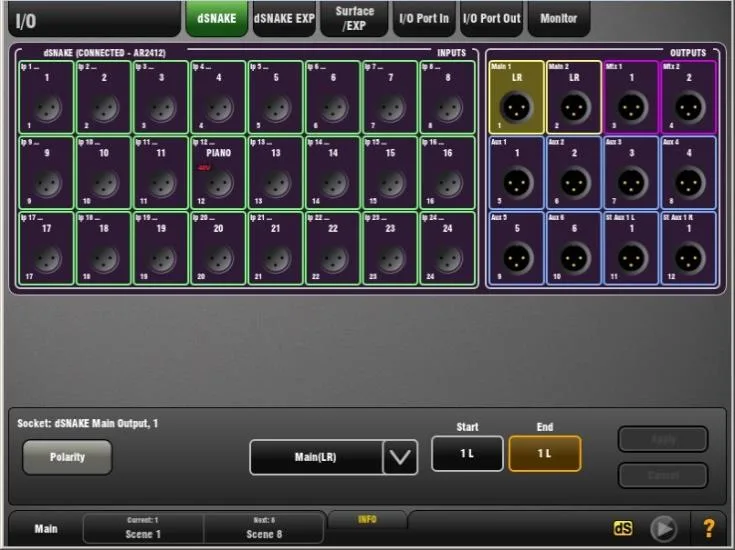
Task: Click the scene Go play button
Action: pos(663,528)
